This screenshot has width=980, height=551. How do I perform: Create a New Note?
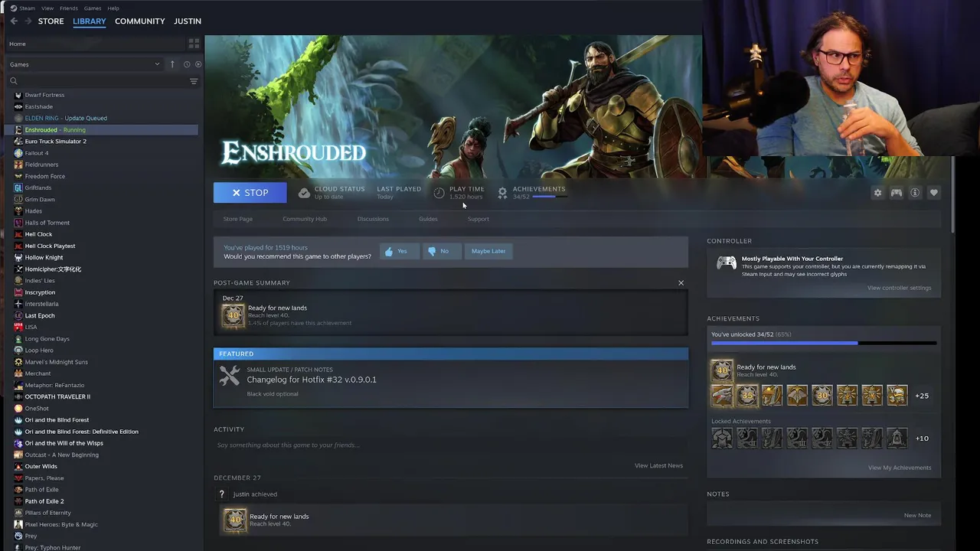pos(917,515)
